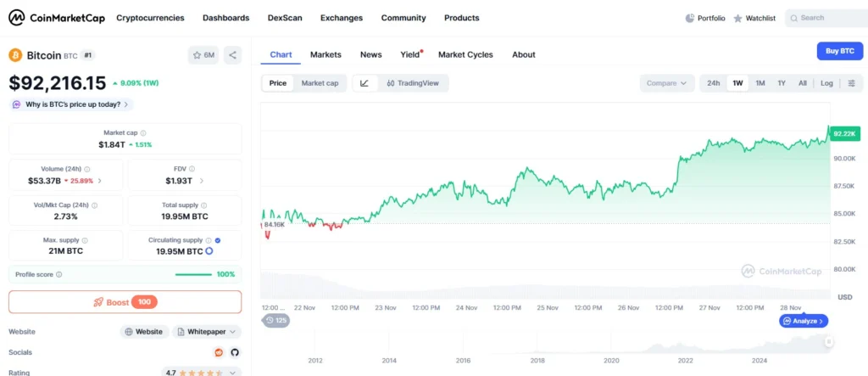Switch to the Markets tab
The height and width of the screenshot is (376, 868).
point(325,54)
